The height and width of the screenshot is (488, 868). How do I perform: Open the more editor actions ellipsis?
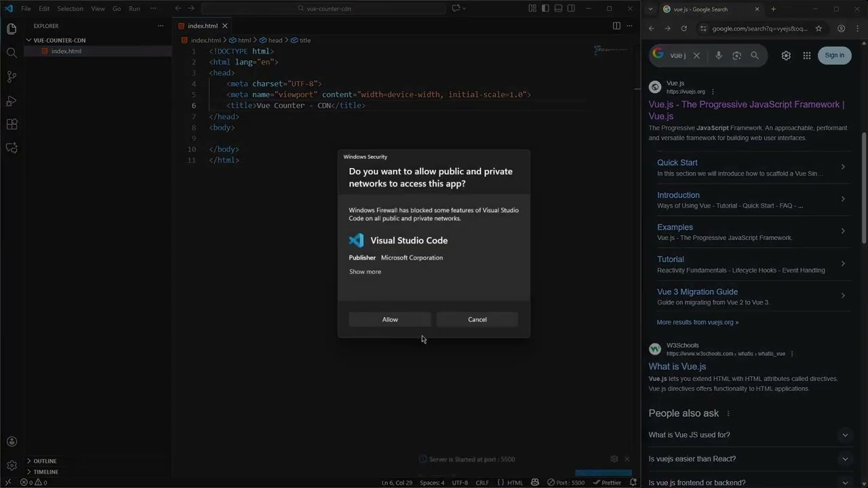(x=630, y=26)
